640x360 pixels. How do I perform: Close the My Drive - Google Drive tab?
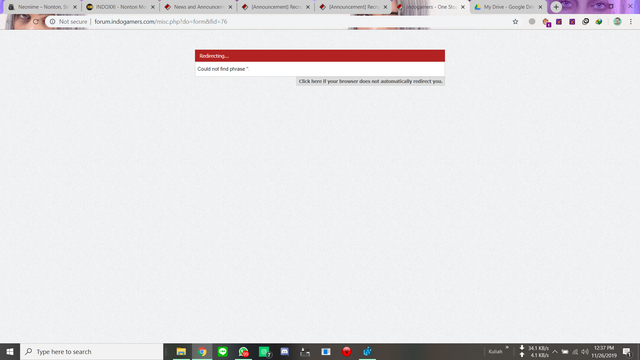pyautogui.click(x=540, y=7)
